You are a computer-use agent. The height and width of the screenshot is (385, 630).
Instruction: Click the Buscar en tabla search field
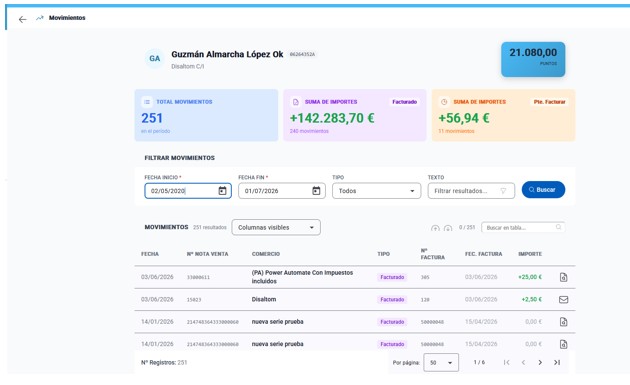click(x=523, y=227)
